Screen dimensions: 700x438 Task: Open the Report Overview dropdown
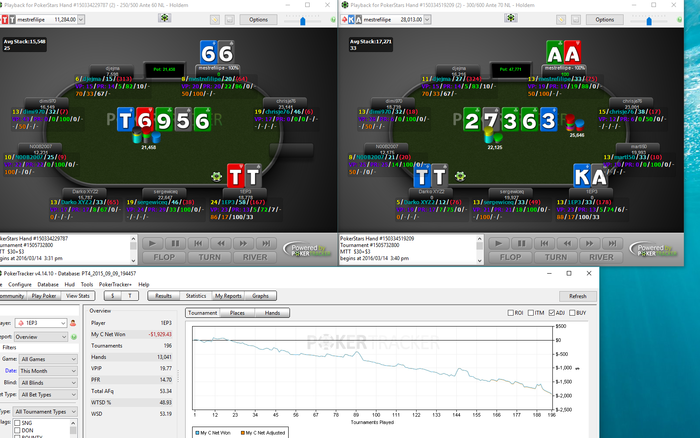tap(41, 337)
